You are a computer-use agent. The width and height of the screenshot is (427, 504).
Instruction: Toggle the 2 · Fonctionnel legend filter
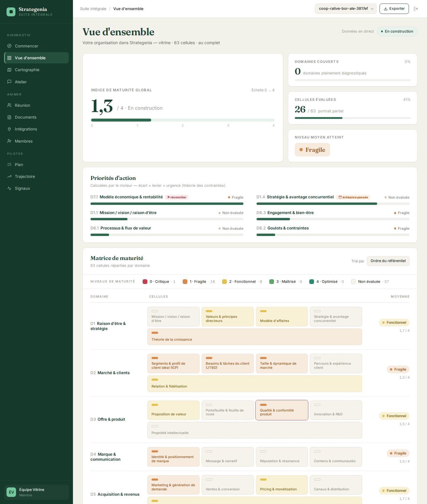coord(242,282)
